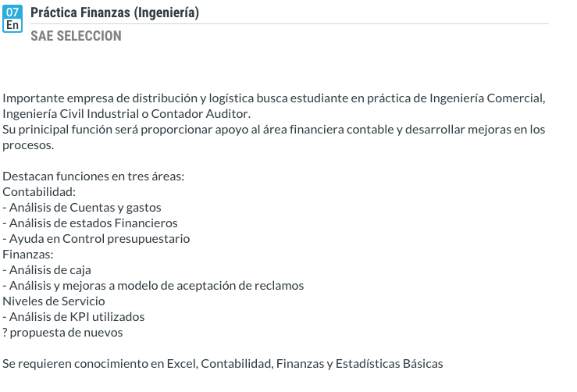Click the sentence starting Su principal función
The image size is (577, 392).
[x=273, y=130]
